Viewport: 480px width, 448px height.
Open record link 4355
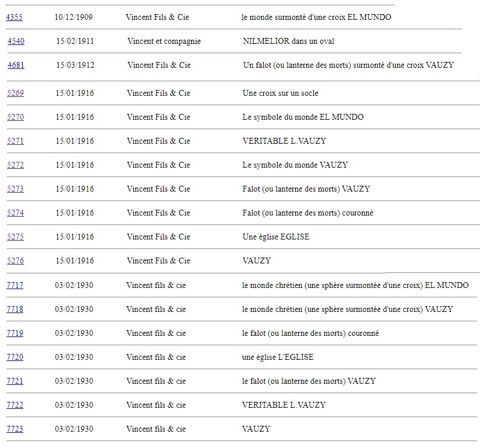(14, 17)
